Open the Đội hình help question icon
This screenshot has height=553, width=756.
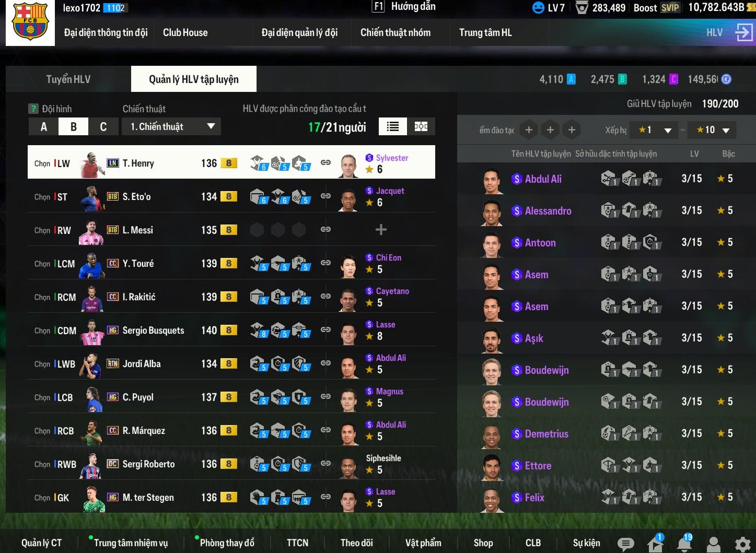(x=33, y=109)
